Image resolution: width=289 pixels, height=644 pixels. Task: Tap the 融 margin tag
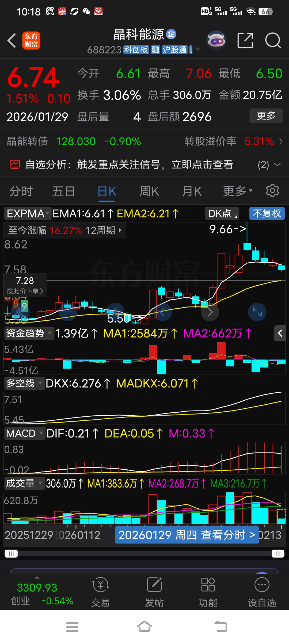(155, 49)
